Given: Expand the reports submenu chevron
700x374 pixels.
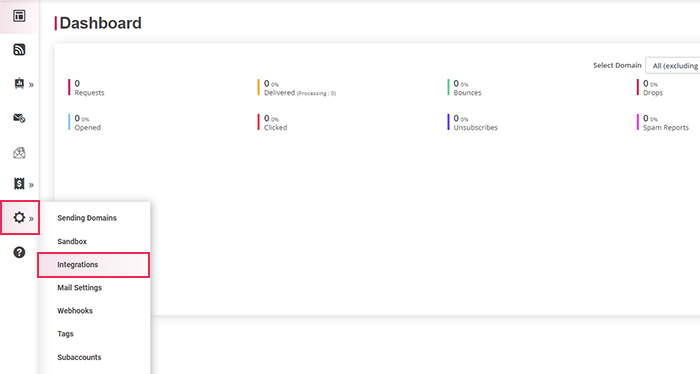Looking at the screenshot, I should [x=31, y=84].
